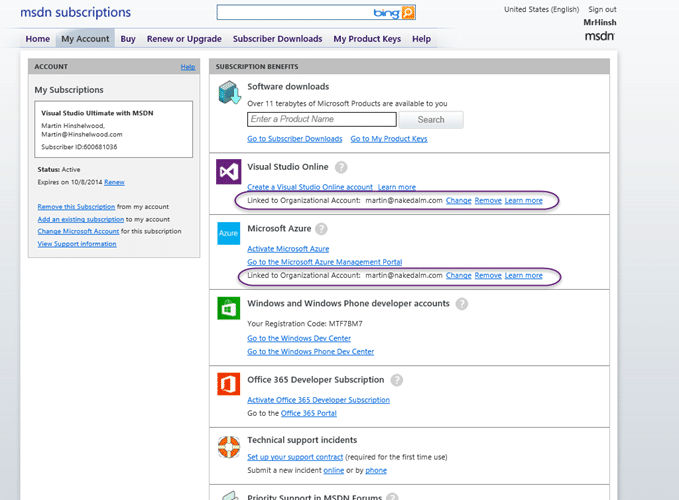This screenshot has height=500, width=679.
Task: Click Change in Azure linked account row
Action: click(x=459, y=276)
